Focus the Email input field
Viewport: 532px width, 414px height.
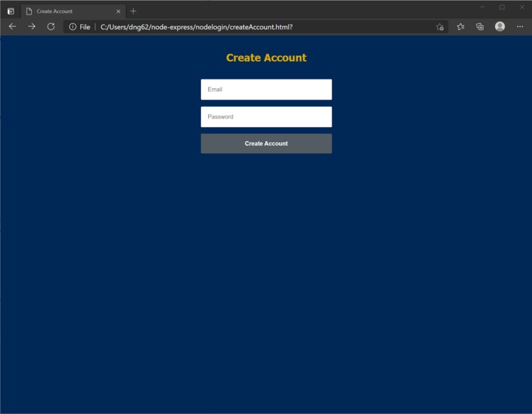click(x=266, y=90)
